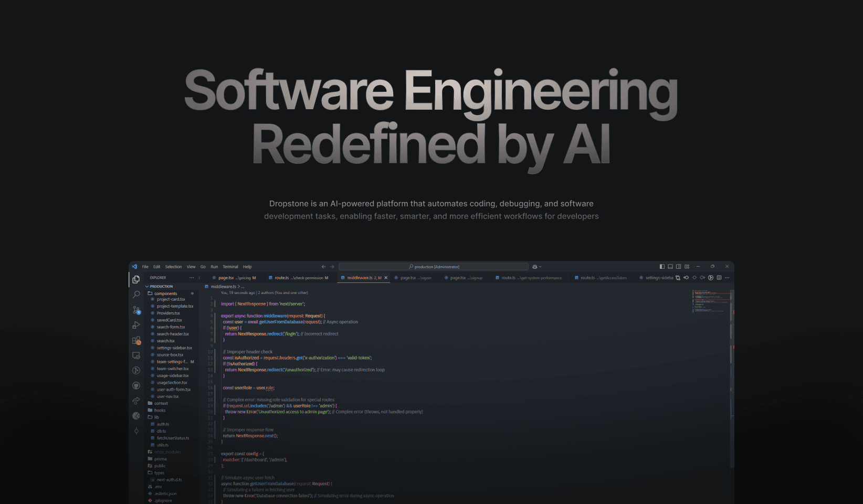Toggle the secondary side bar layout icon

(x=678, y=267)
